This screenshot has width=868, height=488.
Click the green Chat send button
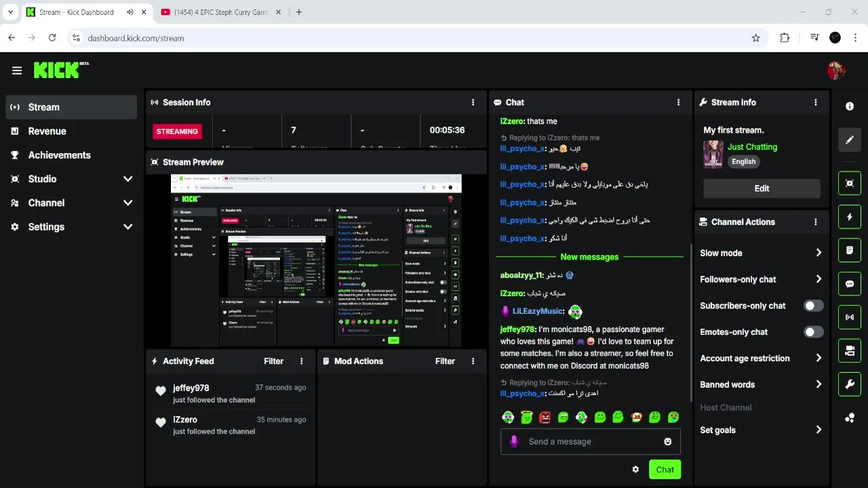pos(665,469)
